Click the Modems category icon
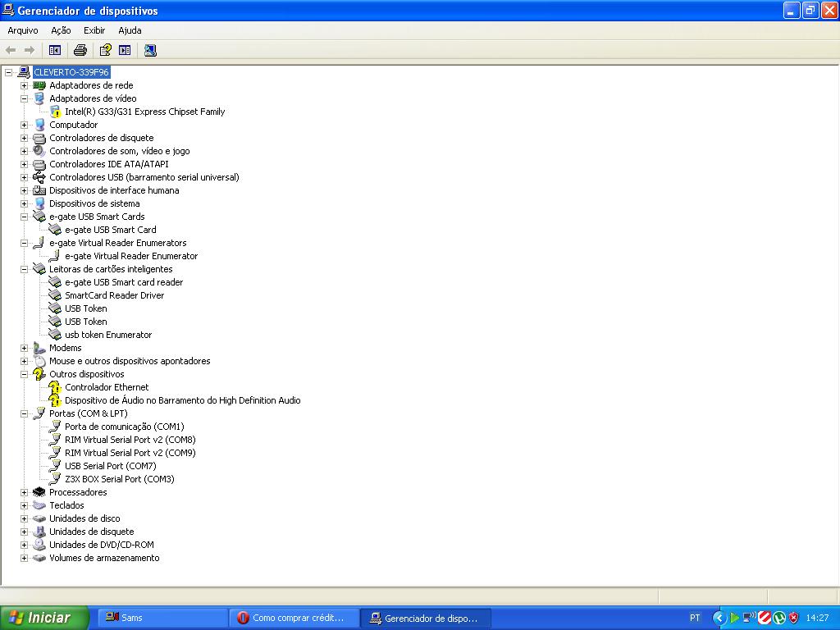The height and width of the screenshot is (630, 840). point(39,348)
